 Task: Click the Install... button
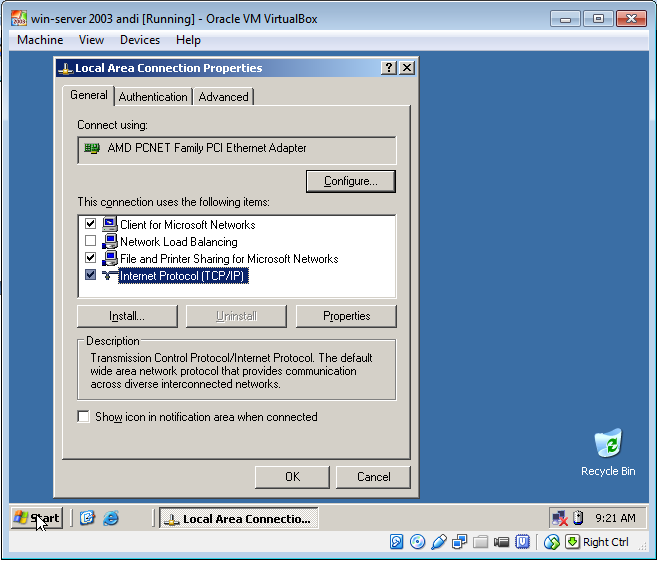point(127,316)
